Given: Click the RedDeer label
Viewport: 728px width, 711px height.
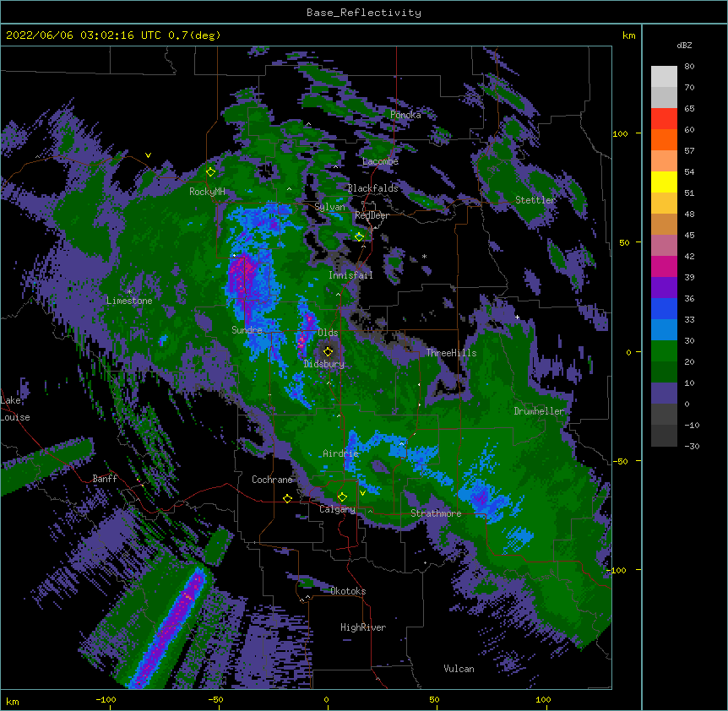Looking at the screenshot, I should [x=372, y=215].
